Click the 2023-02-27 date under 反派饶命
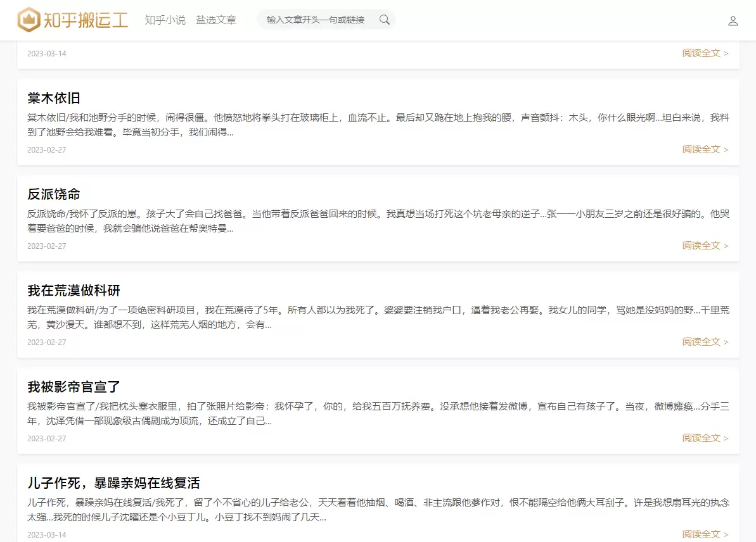This screenshot has height=542, width=756. click(x=47, y=246)
